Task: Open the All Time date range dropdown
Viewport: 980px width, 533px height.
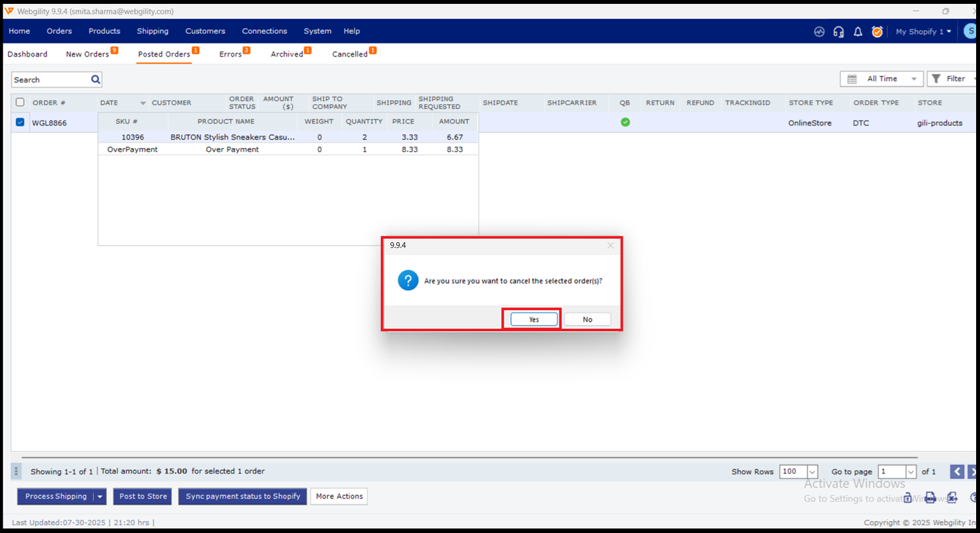Action: coord(881,79)
